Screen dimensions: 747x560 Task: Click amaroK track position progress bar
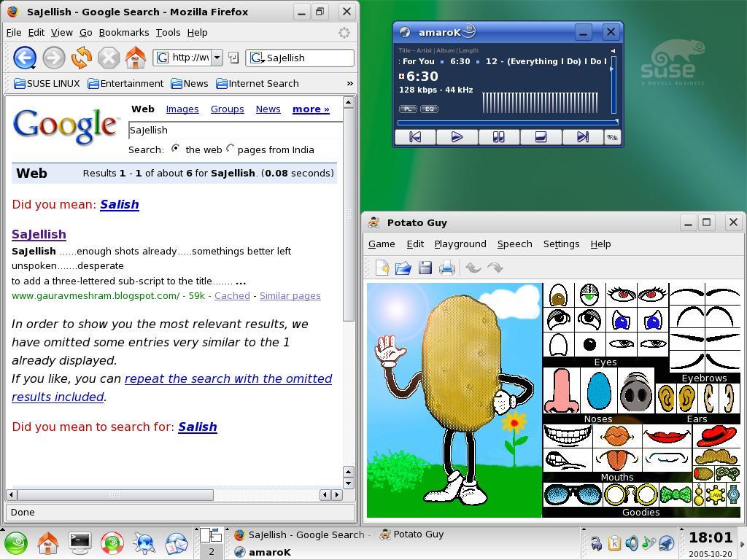pyautogui.click(x=508, y=122)
